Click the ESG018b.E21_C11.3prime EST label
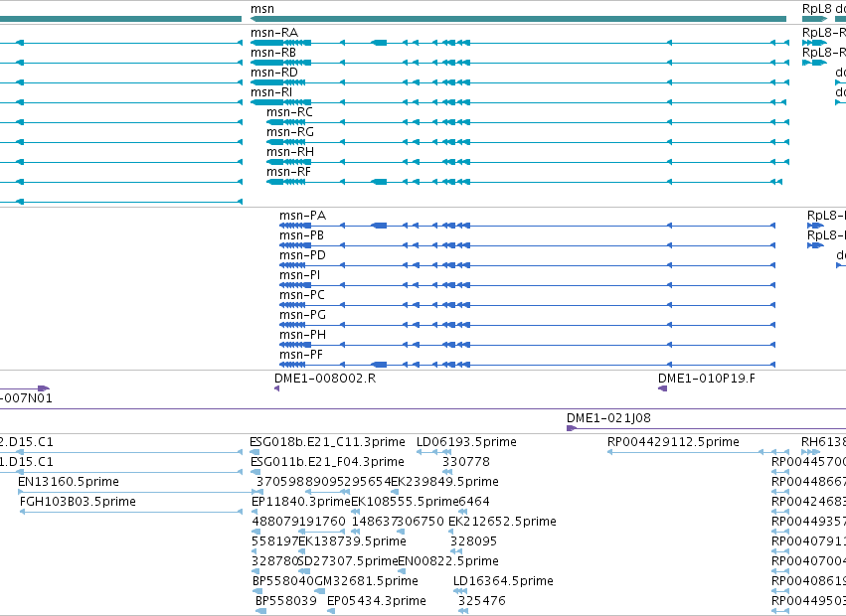846x616 pixels. coord(327,442)
